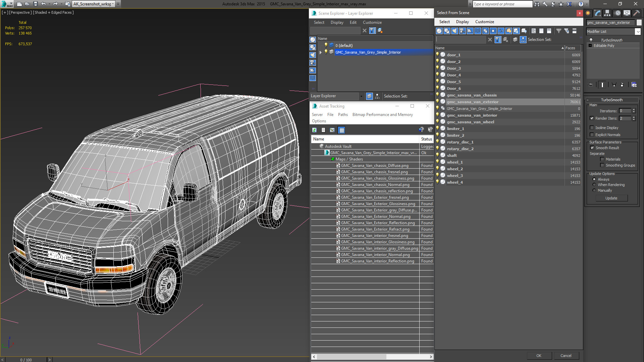Screen dimensions: 644x362
Task: Expand the Editable Poly stack entry
Action: point(590,46)
